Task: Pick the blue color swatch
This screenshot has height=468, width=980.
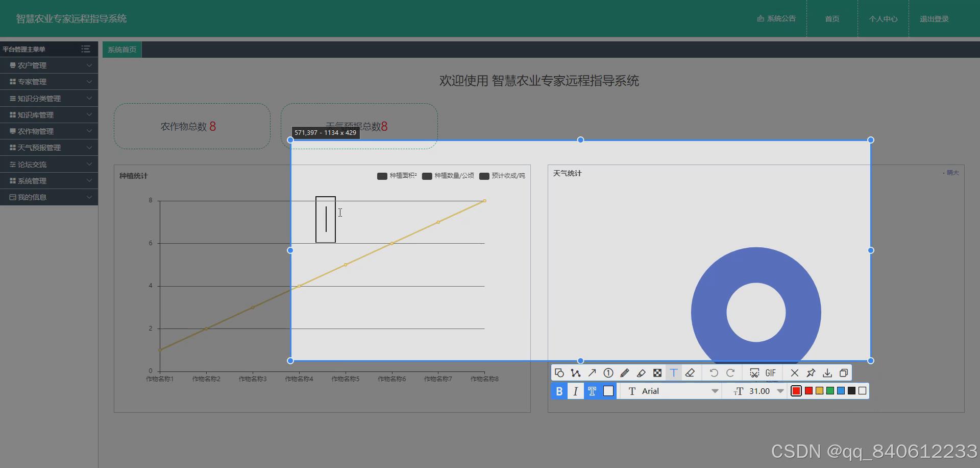Action: point(841,391)
